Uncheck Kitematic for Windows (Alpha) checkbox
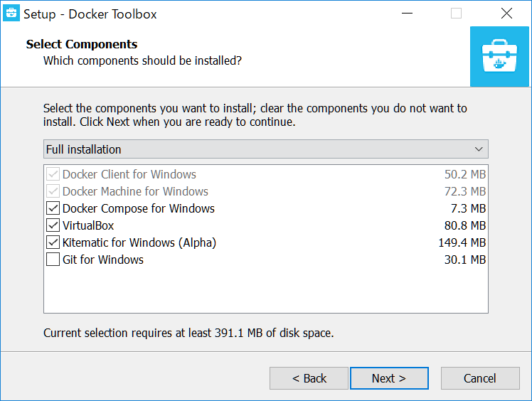 click(53, 242)
